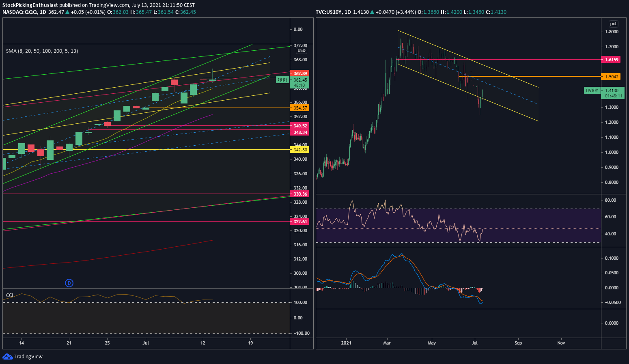
Task: Click the 1.4130 last yield label
Action: 612,90
